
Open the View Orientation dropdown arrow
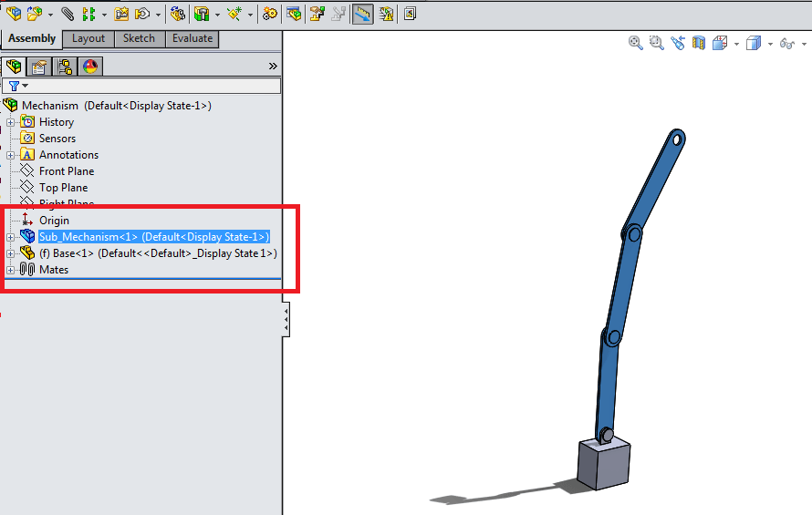[735, 43]
